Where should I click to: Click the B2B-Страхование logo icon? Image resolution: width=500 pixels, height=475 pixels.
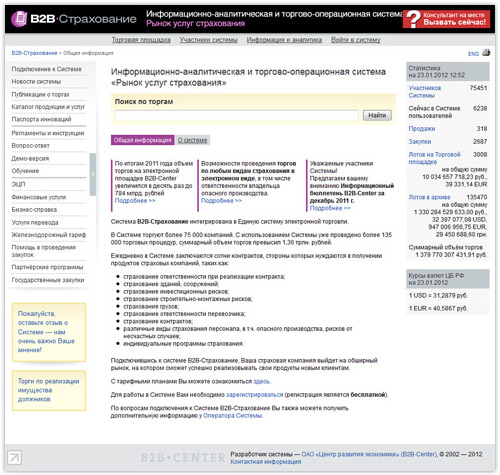(x=19, y=19)
